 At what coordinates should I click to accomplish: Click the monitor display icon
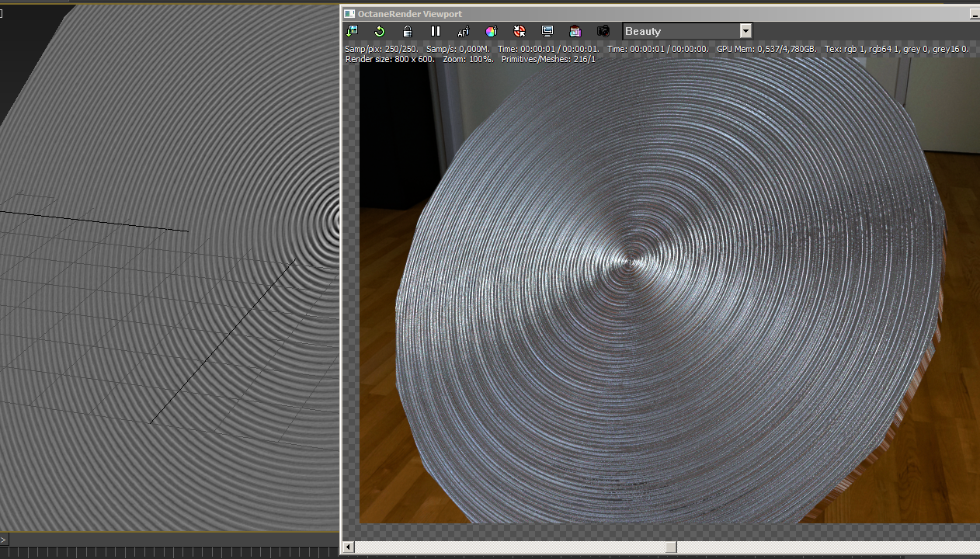[547, 31]
